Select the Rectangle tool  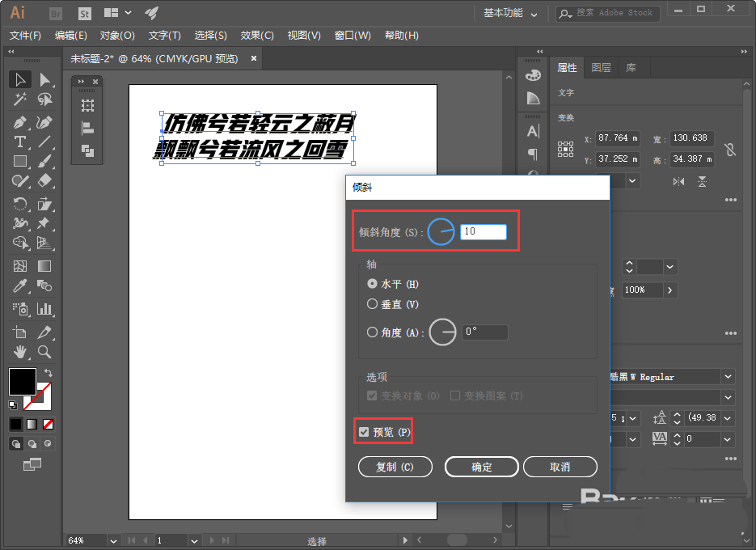click(x=19, y=161)
